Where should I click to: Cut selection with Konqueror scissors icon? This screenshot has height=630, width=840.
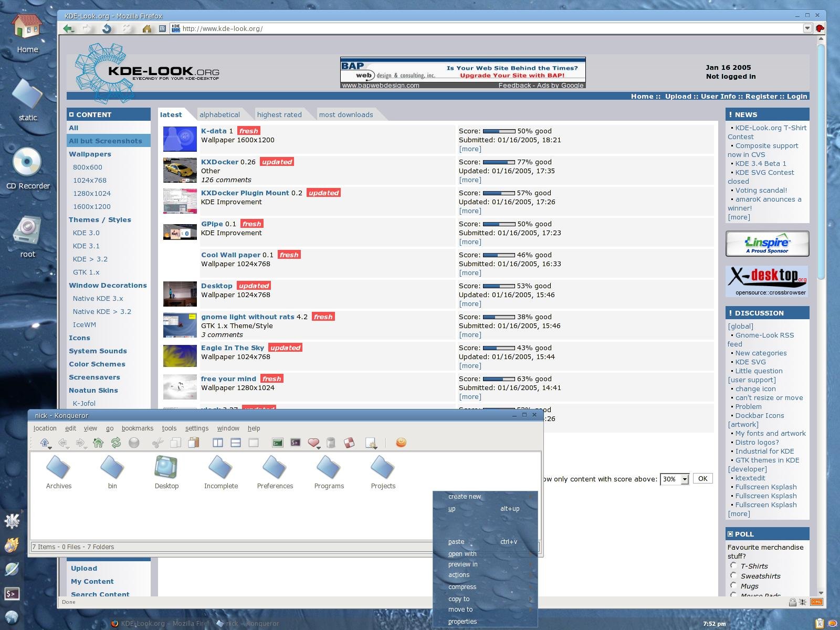(x=157, y=443)
